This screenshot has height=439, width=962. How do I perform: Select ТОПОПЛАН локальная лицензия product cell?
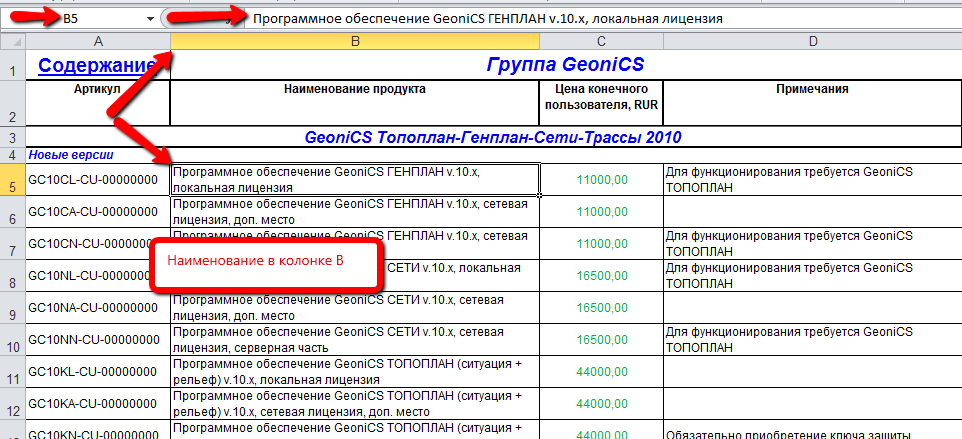coord(355,371)
